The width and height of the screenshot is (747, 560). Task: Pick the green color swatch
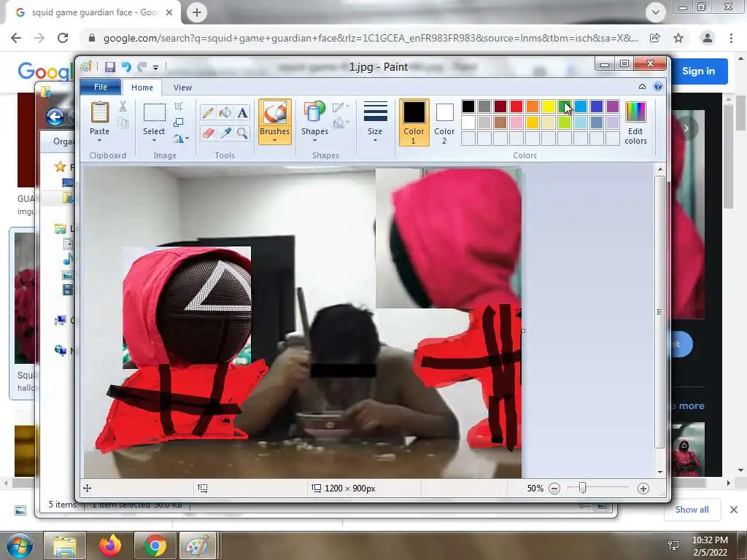[565, 106]
